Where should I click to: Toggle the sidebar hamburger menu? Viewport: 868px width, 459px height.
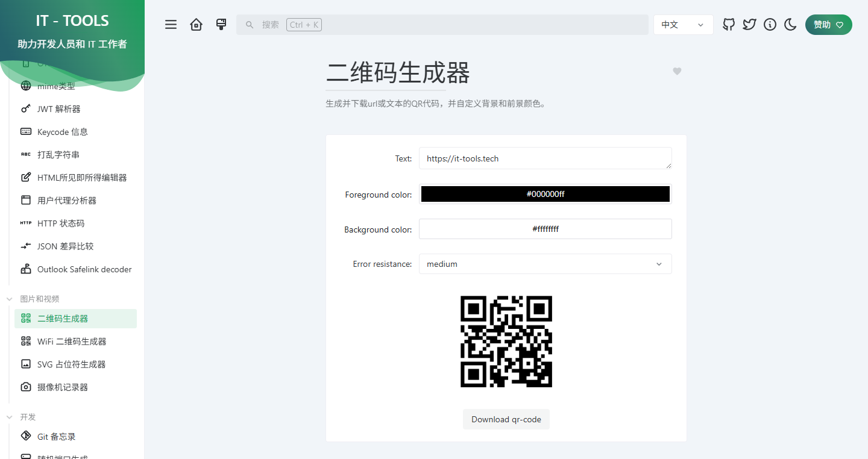coord(171,25)
